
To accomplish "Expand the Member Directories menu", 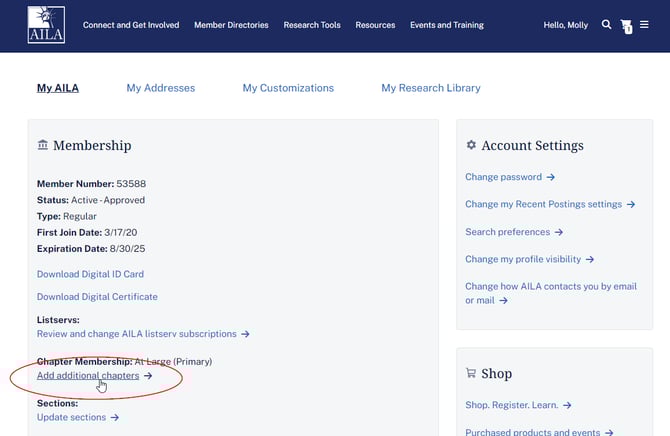I will point(231,25).
